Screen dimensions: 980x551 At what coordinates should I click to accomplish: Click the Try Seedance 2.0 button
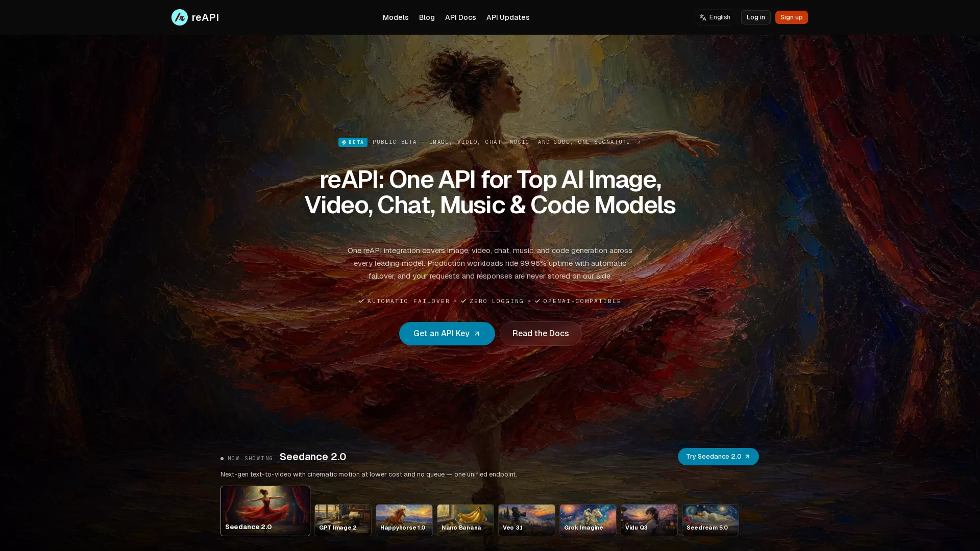coord(718,457)
